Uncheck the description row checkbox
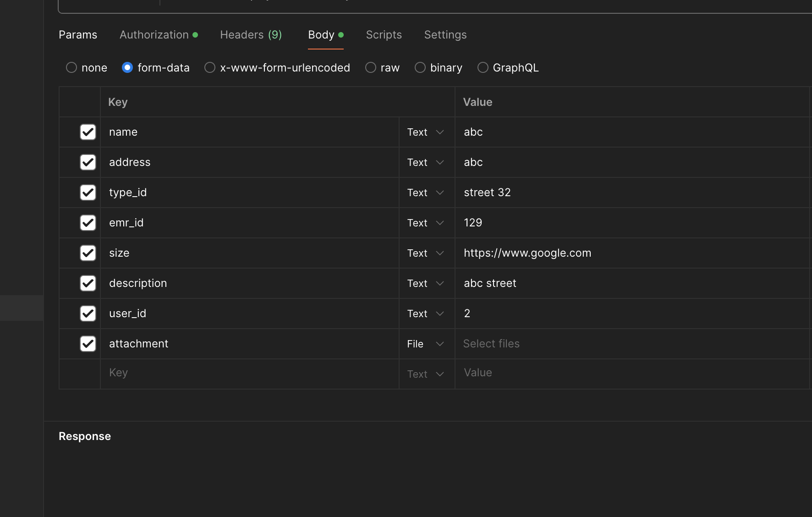 [88, 283]
